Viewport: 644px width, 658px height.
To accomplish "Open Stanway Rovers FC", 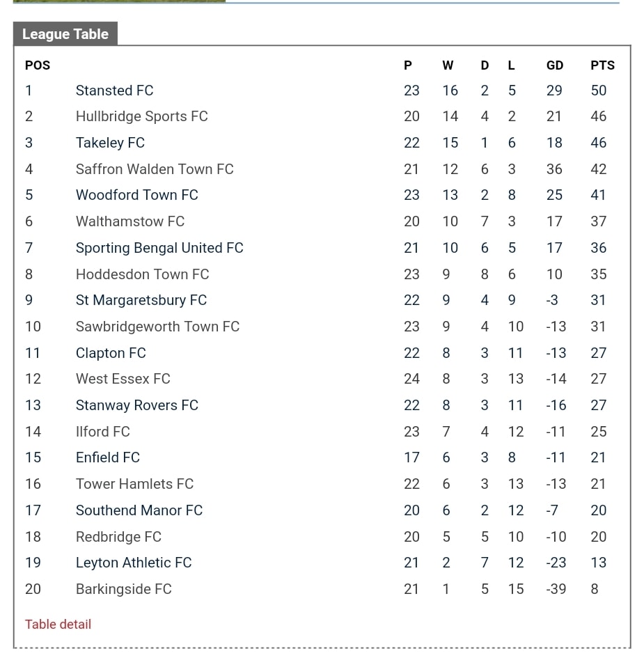I will [137, 405].
